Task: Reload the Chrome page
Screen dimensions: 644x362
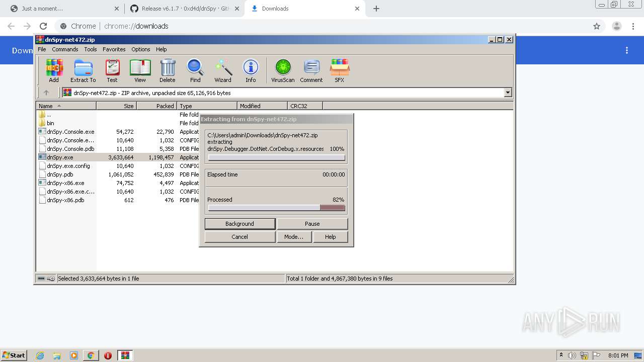Action: (x=43, y=26)
